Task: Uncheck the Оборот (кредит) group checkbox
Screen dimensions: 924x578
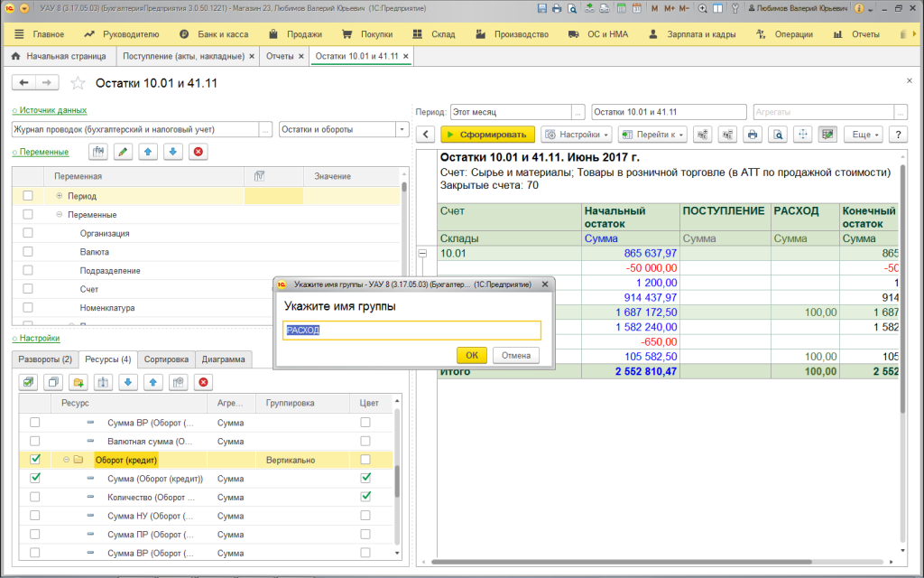Action: pos(35,460)
